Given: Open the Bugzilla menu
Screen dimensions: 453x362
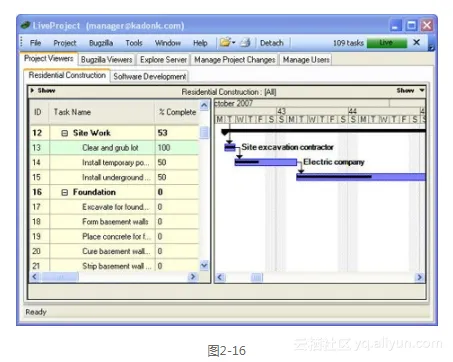Looking at the screenshot, I should [101, 43].
